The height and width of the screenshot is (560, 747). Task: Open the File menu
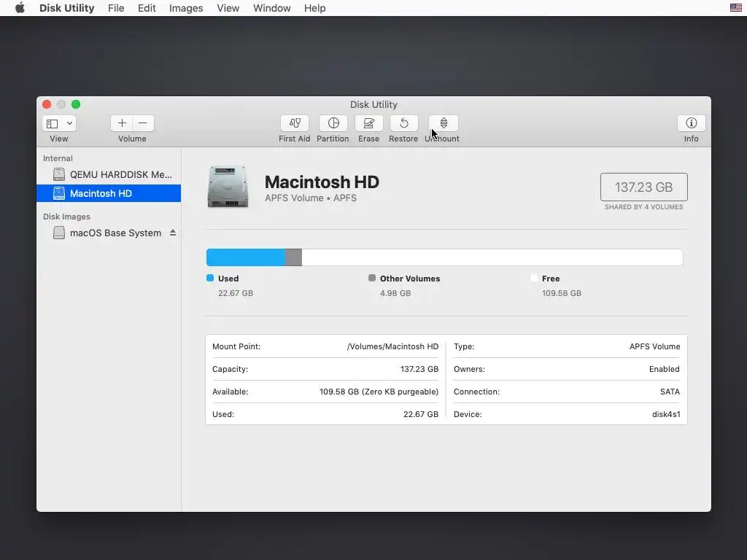pyautogui.click(x=116, y=8)
